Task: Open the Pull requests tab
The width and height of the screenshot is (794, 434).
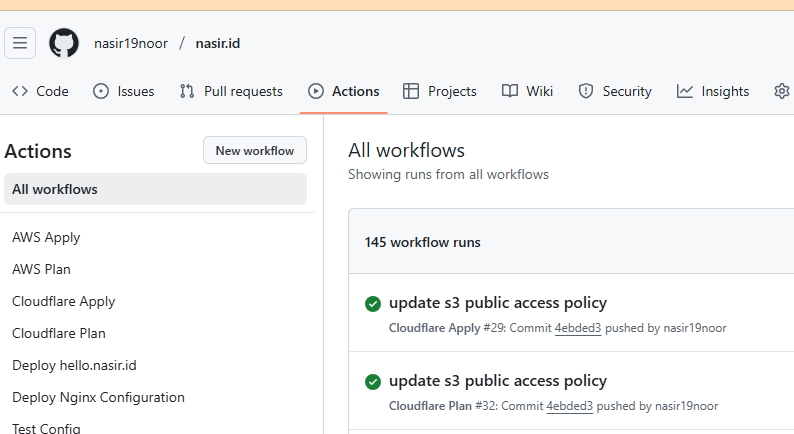Action: pyautogui.click(x=231, y=91)
